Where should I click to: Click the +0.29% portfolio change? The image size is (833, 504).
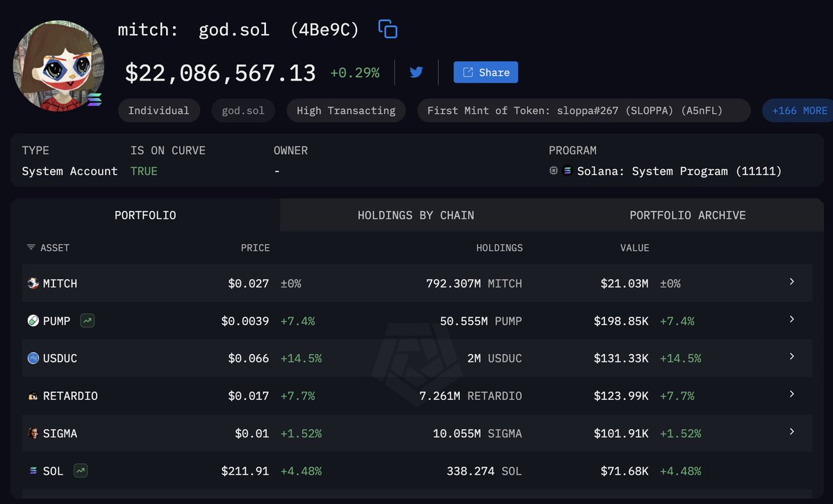click(x=355, y=73)
